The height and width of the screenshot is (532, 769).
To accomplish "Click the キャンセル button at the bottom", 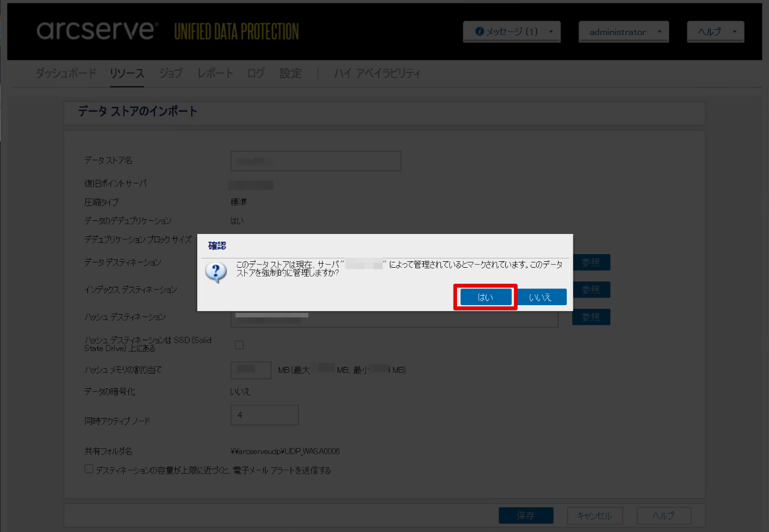I will (x=595, y=515).
